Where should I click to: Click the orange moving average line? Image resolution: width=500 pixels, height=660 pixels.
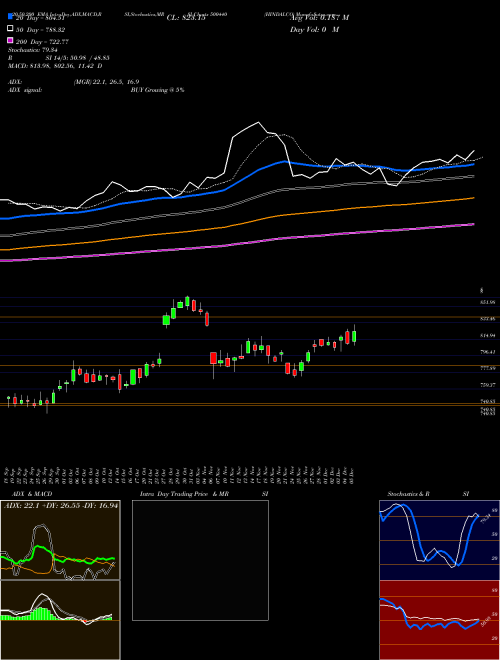(x=236, y=225)
